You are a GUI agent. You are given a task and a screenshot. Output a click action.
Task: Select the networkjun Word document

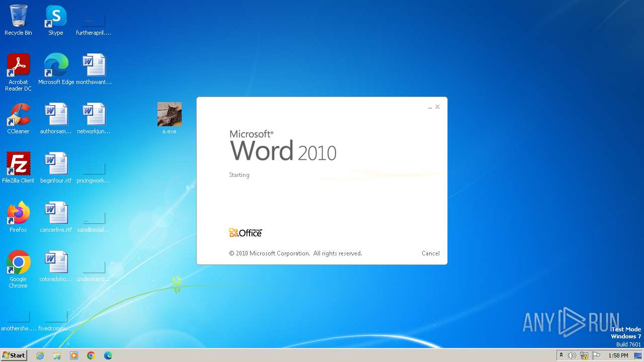point(94,118)
